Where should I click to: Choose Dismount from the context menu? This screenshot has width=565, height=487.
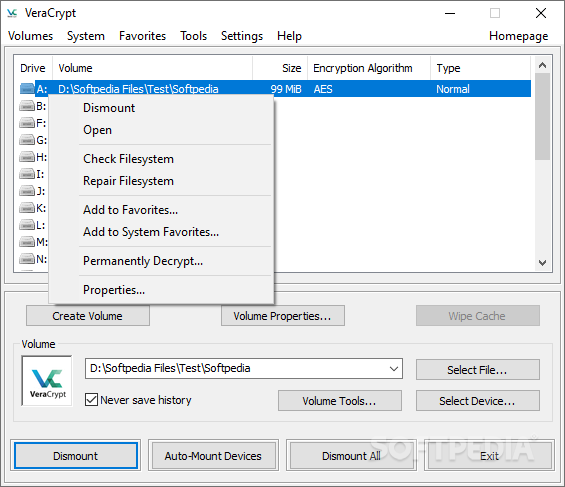click(161, 108)
